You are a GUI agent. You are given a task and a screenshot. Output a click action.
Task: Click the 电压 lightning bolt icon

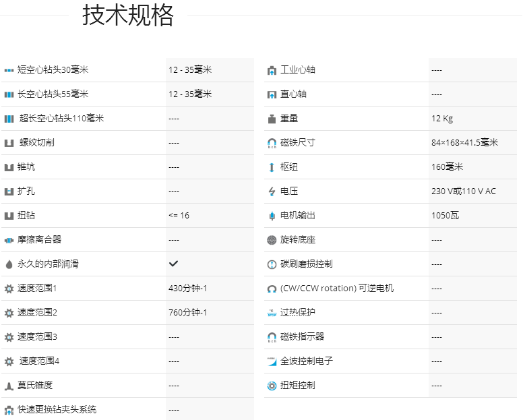272,191
